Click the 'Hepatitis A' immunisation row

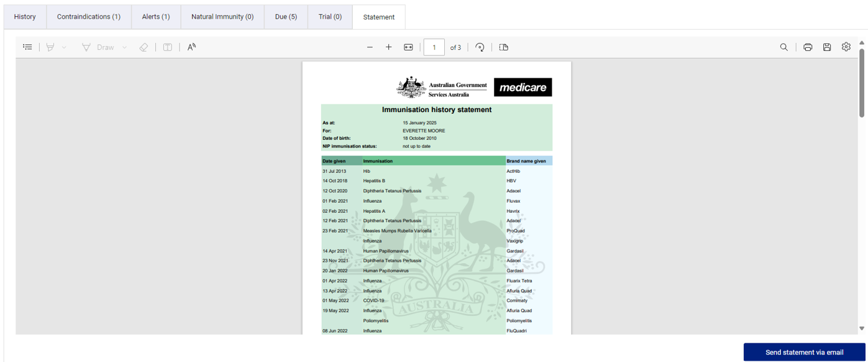[x=374, y=211]
